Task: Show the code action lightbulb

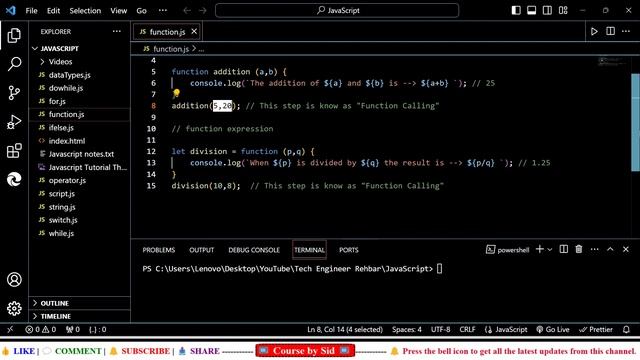Action: tap(176, 94)
